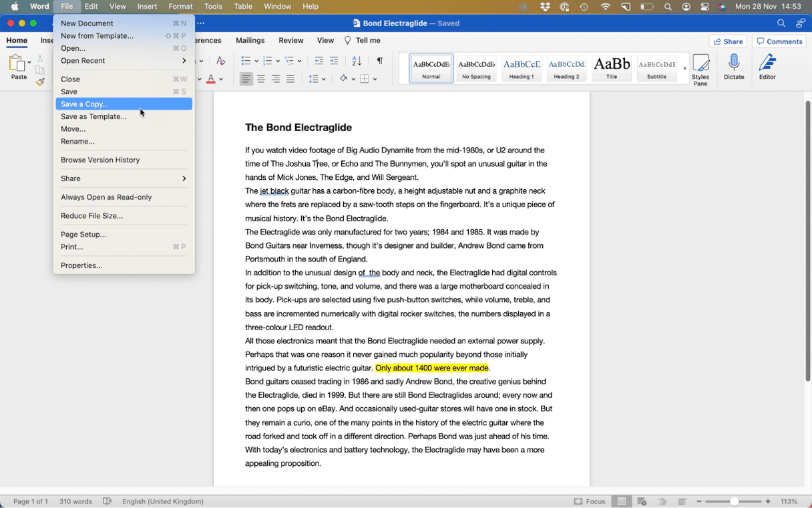Open macOS Control Centre icon

pos(704,7)
